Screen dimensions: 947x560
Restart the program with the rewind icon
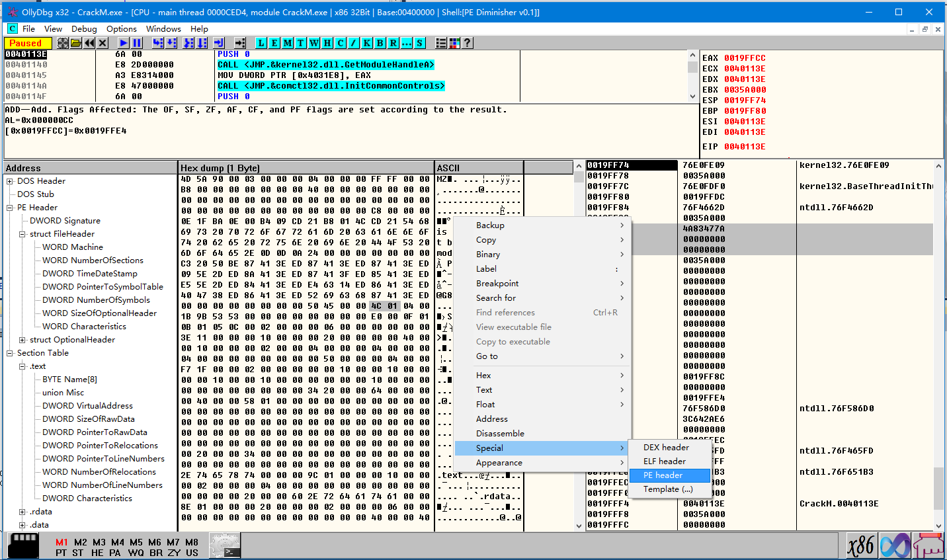(89, 43)
